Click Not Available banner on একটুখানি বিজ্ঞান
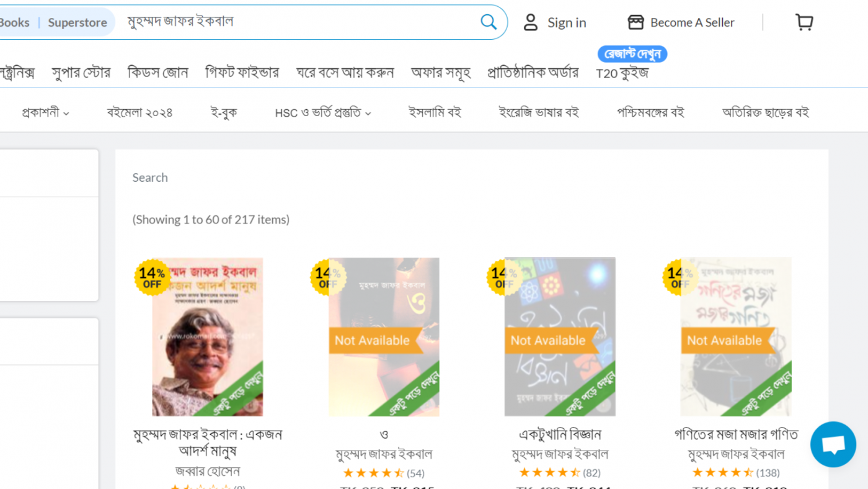This screenshot has height=489, width=868. 548,340
